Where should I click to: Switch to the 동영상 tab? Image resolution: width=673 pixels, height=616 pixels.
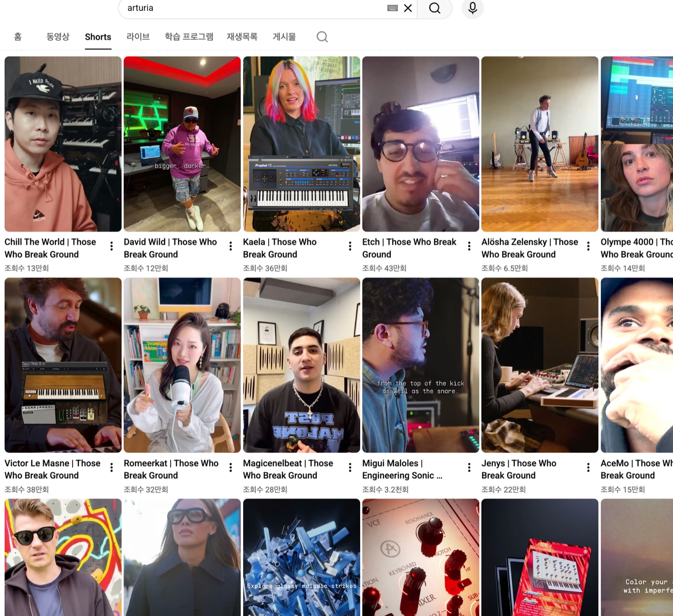(58, 37)
